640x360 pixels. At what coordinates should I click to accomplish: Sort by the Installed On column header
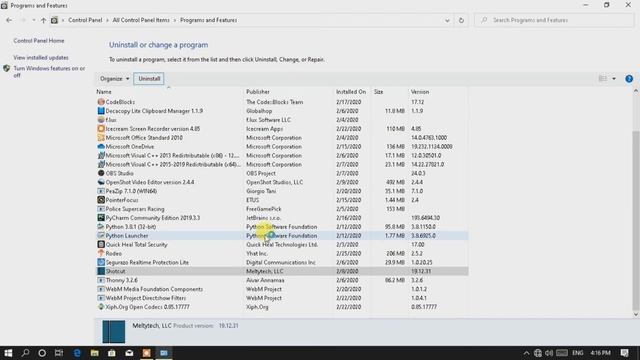click(352, 92)
